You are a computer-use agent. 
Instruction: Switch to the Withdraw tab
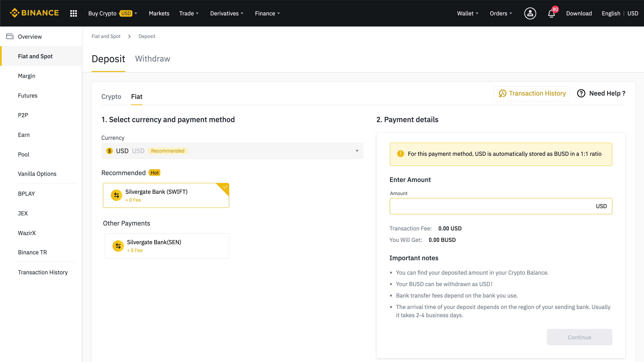coord(153,59)
